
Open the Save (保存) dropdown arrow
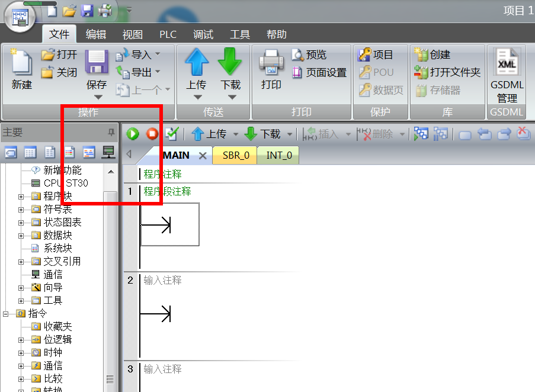tap(98, 97)
